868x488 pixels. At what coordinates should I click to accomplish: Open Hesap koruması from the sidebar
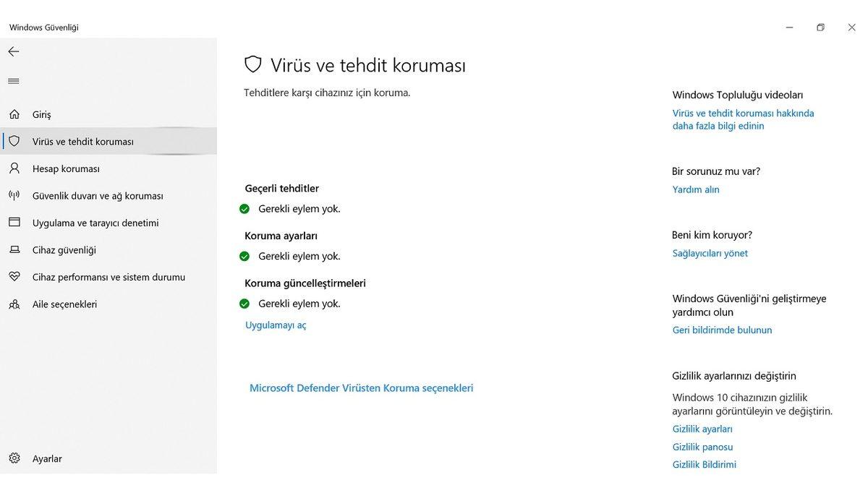65,168
